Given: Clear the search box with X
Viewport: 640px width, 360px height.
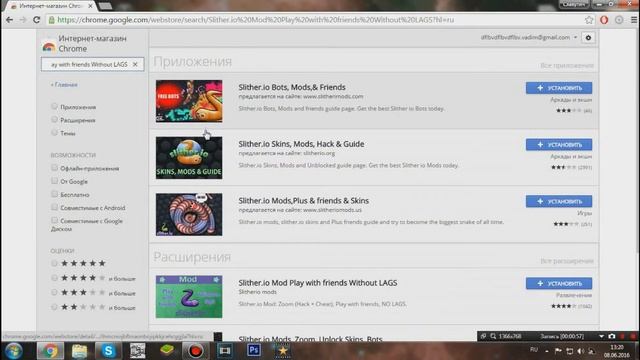Looking at the screenshot, I should [x=135, y=64].
